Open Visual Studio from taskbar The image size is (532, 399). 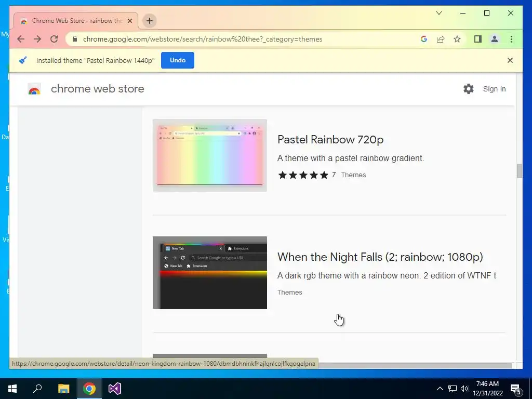115,389
